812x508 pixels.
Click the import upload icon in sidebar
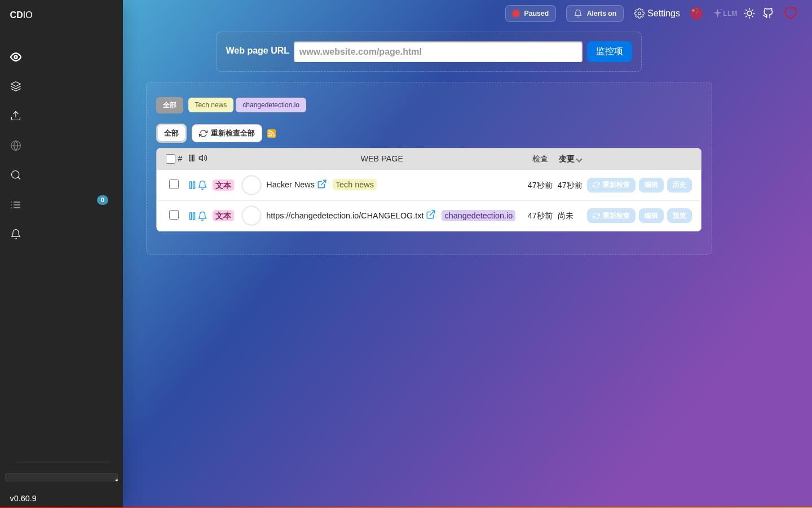[16, 116]
